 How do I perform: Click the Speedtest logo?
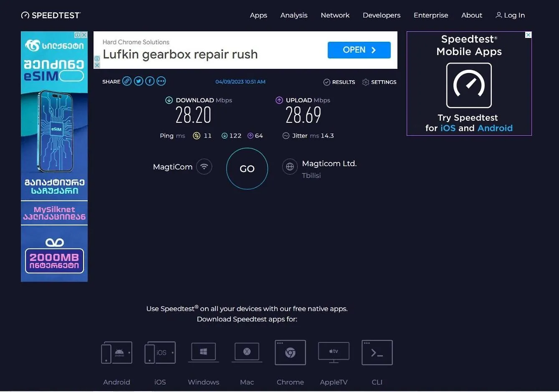click(51, 15)
